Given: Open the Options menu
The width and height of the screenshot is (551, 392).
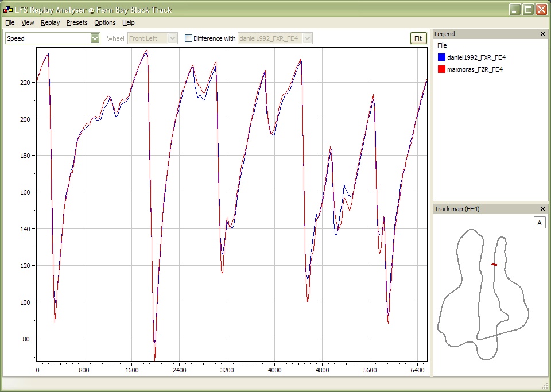Looking at the screenshot, I should coord(104,22).
